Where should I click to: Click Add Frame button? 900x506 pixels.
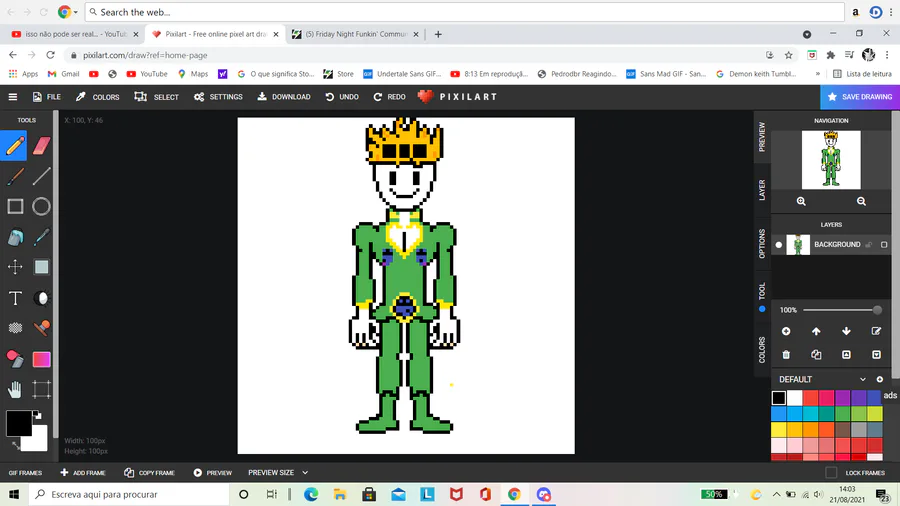pyautogui.click(x=83, y=473)
